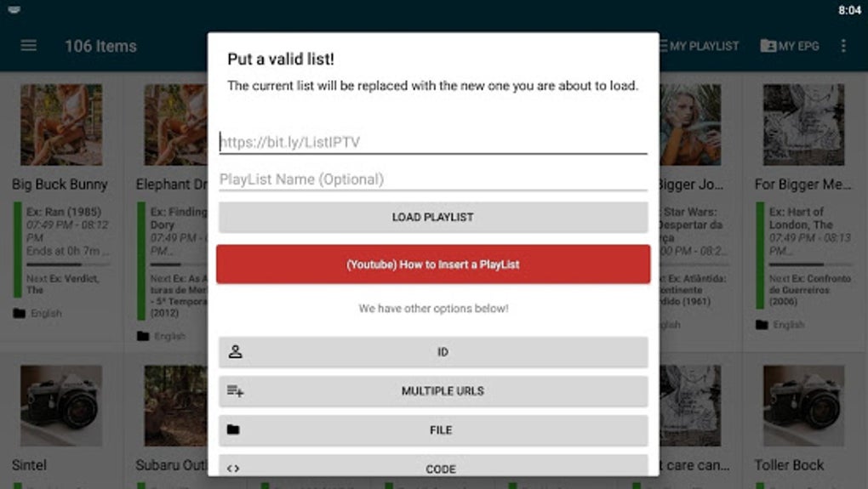Click the MY EPG folder icon

pyautogui.click(x=768, y=46)
